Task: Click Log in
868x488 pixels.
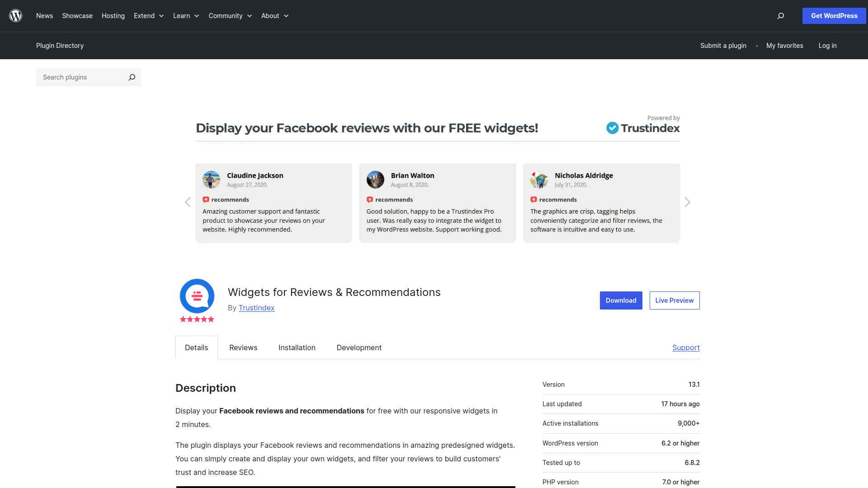Action: click(827, 46)
